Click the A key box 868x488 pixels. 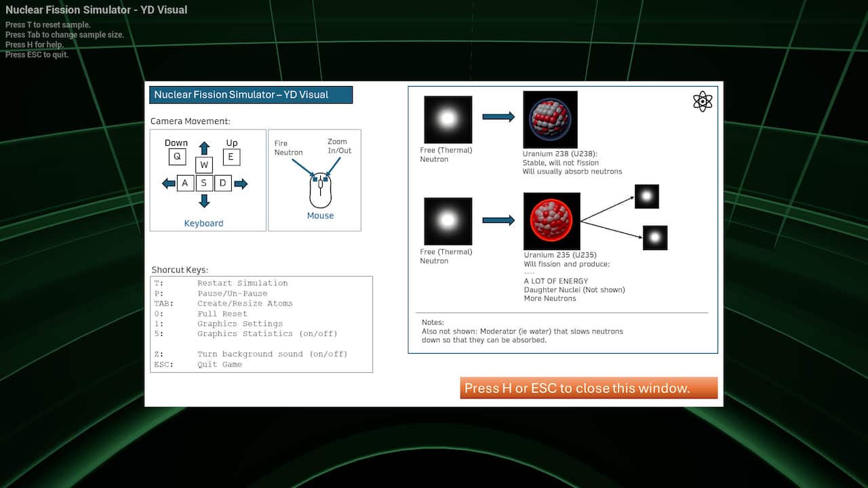point(185,183)
